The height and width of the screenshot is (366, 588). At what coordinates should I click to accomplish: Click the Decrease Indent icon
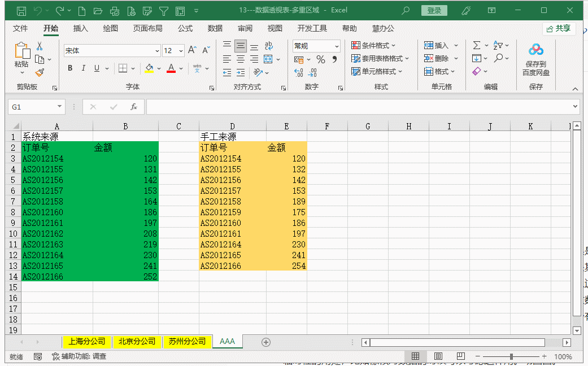pos(227,72)
